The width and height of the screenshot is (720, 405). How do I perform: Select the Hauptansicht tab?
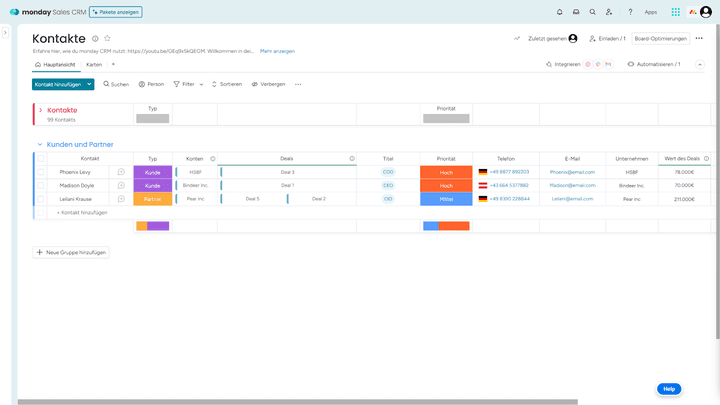[x=55, y=64]
